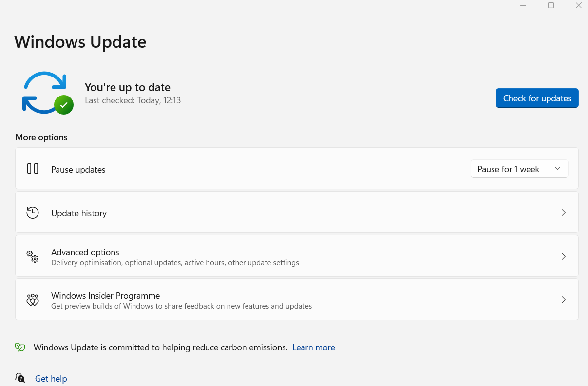
Task: Click the You're up to date text
Action: point(127,87)
